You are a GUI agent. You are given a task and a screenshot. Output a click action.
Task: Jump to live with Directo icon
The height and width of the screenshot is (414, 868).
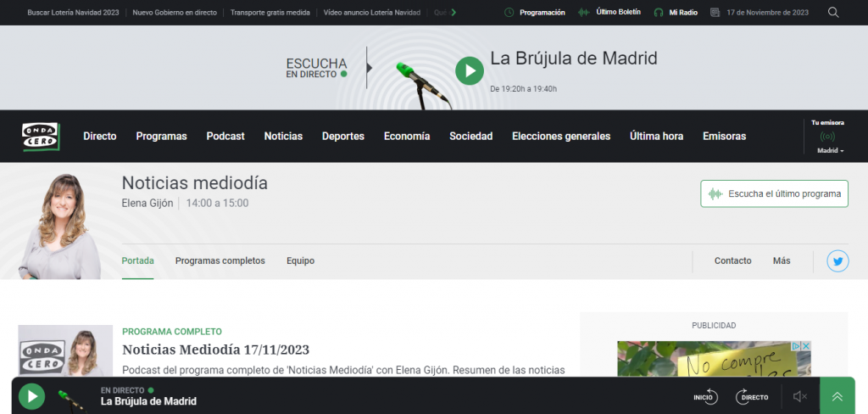[751, 396]
